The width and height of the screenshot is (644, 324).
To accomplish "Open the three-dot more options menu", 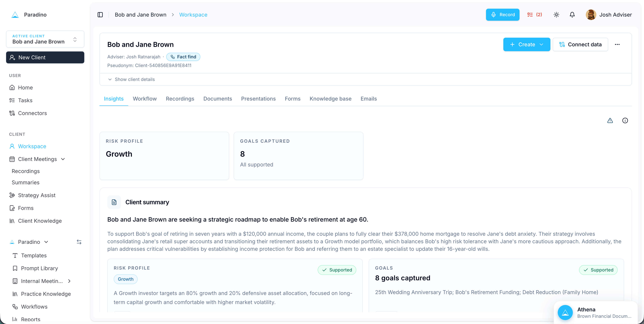I will [x=617, y=44].
